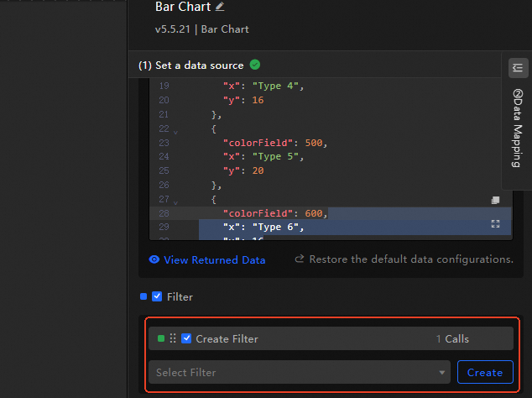
Task: Click the "colorField": 600 code line
Action: [x=275, y=213]
